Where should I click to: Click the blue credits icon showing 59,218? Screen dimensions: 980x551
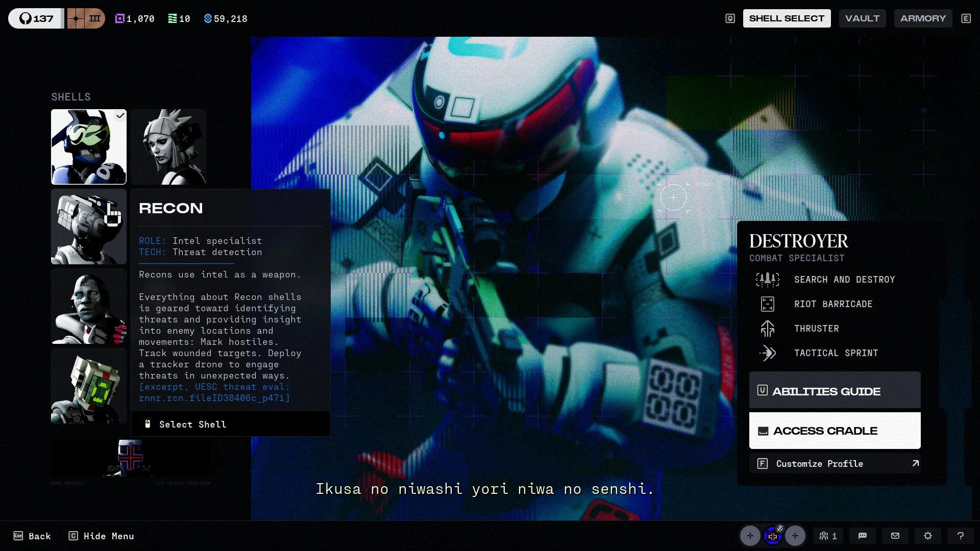point(208,19)
